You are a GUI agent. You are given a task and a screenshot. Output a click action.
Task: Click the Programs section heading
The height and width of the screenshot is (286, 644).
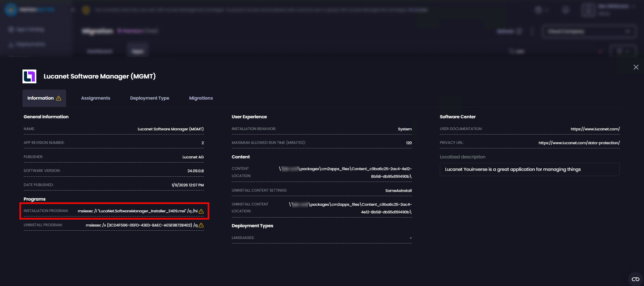[x=35, y=199]
